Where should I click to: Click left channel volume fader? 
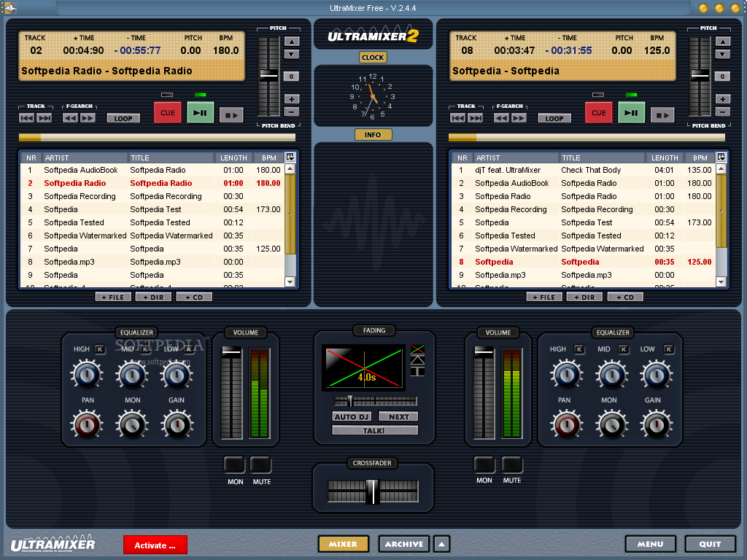(231, 352)
